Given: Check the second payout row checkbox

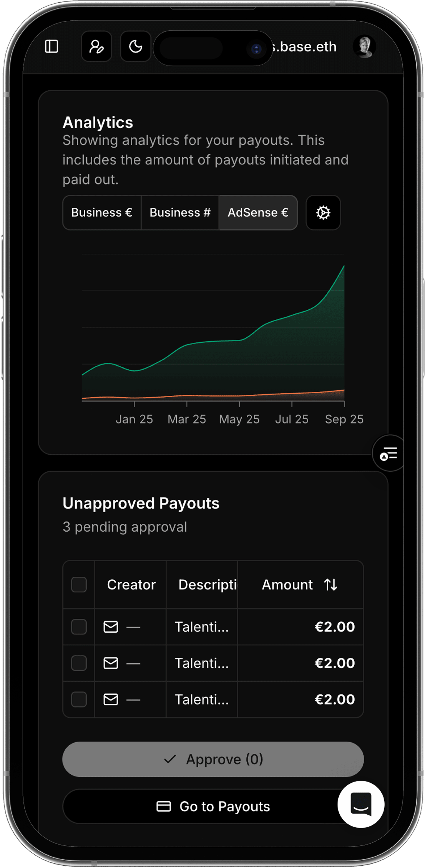Looking at the screenshot, I should (x=79, y=663).
